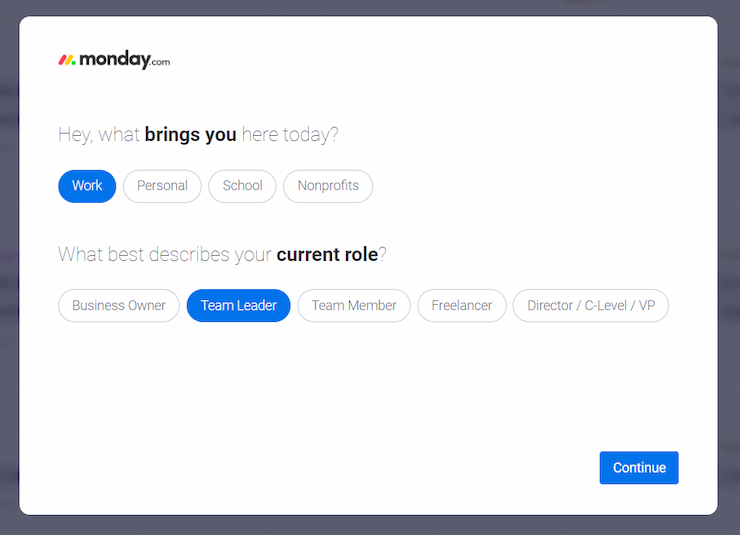Choose the Personal option
Screen dimensions: 740x535
162,186
